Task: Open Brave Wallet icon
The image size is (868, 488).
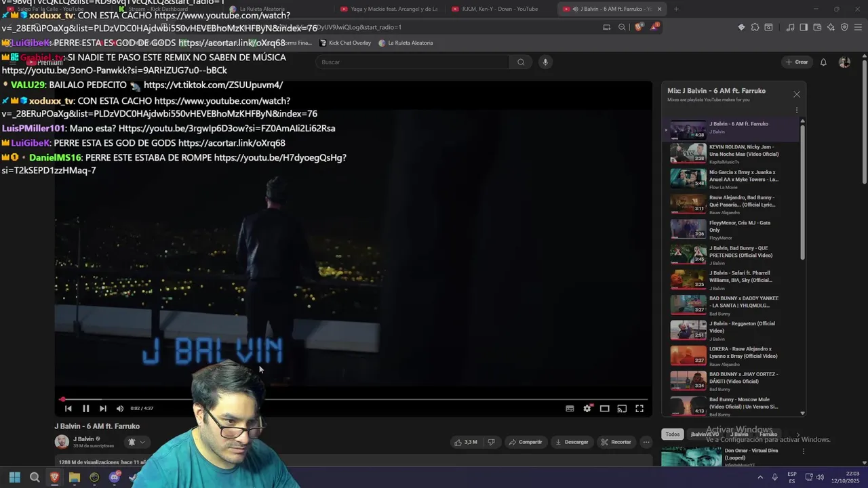Action: [x=817, y=27]
